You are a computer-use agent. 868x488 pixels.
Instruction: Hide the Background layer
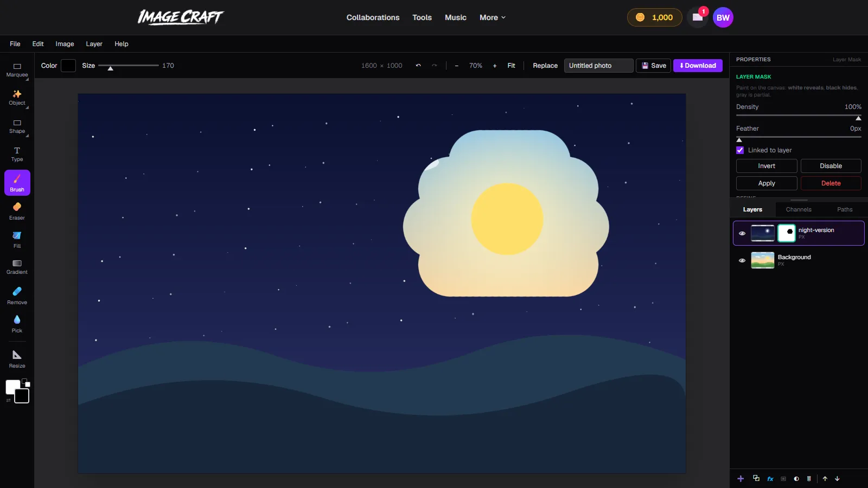coord(742,261)
